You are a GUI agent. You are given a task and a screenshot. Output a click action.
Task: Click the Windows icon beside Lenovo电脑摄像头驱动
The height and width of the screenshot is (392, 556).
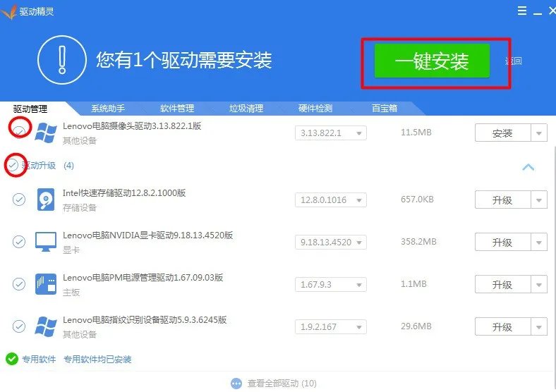pyautogui.click(x=46, y=133)
